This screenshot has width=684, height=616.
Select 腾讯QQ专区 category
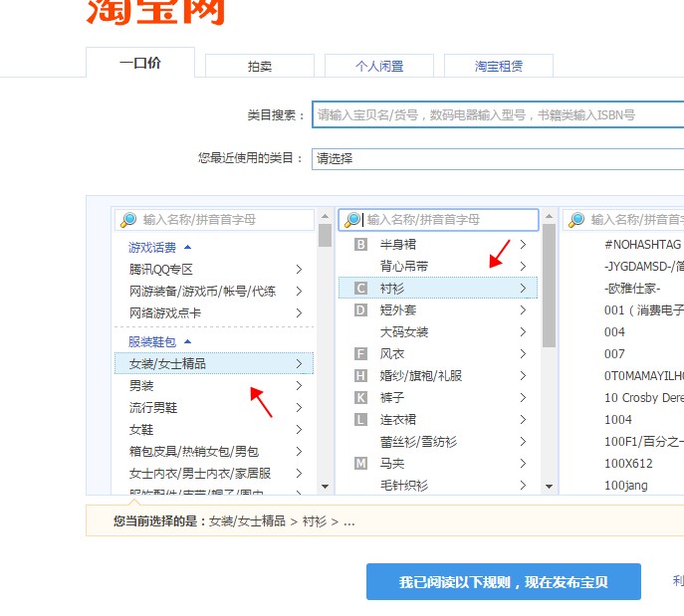click(x=214, y=270)
